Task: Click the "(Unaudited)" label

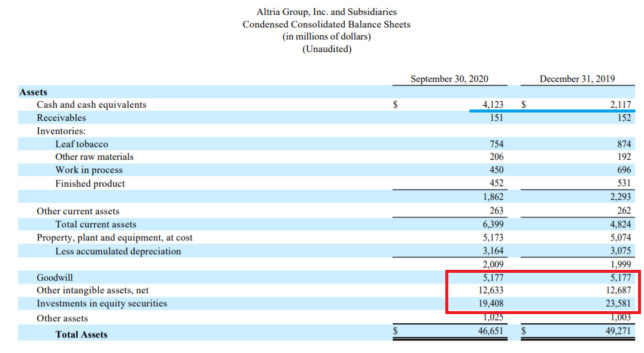Action: tap(327, 49)
